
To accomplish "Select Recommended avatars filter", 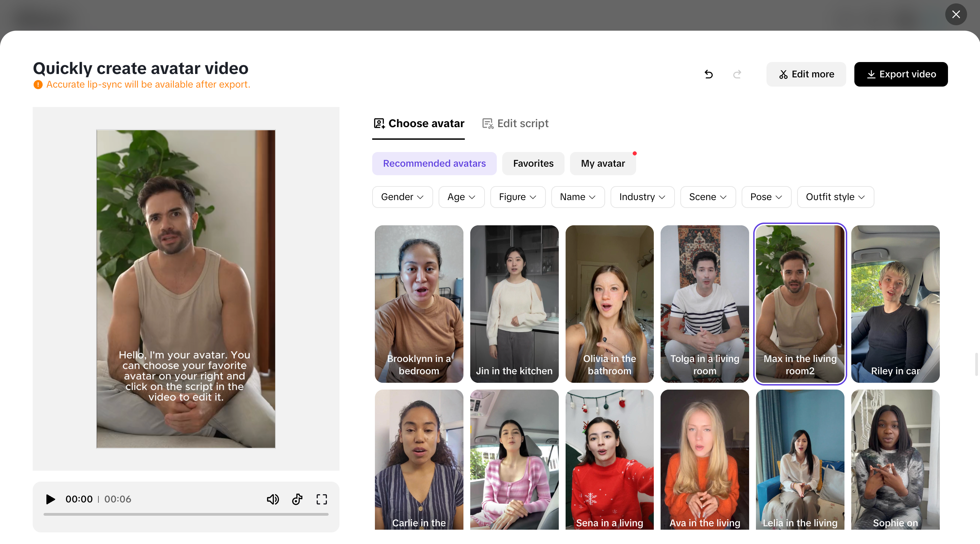I will tap(434, 163).
